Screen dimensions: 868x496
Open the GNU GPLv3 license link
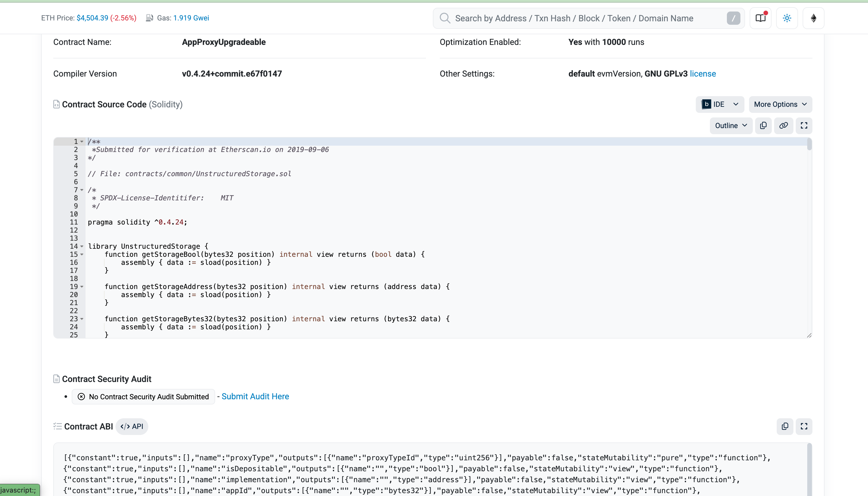pyautogui.click(x=702, y=74)
